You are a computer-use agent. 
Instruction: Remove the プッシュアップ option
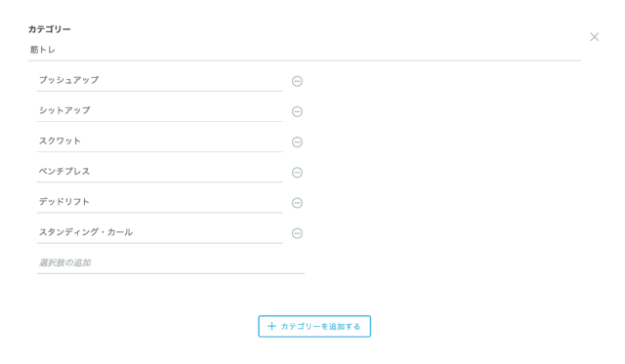click(x=297, y=81)
